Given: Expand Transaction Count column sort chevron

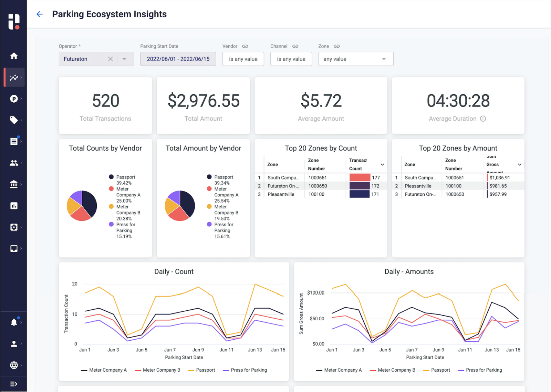Looking at the screenshot, I should [382, 165].
